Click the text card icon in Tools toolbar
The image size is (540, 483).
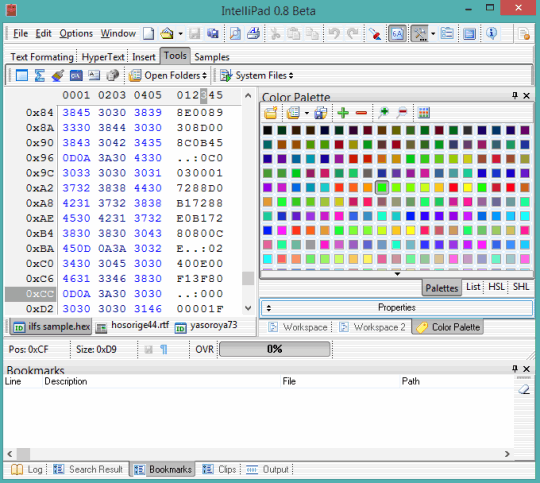tap(94, 75)
